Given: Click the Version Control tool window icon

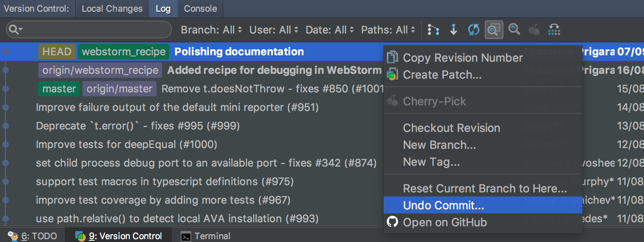Looking at the screenshot, I should [80, 236].
